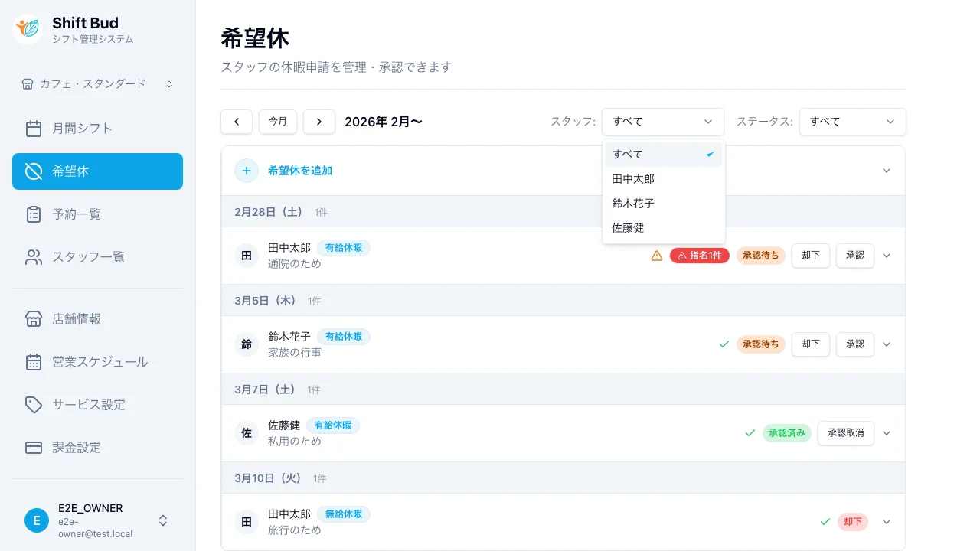This screenshot has width=980, height=551.
Task: Open the 月間シフト calendar icon in sidebar
Action: [34, 128]
